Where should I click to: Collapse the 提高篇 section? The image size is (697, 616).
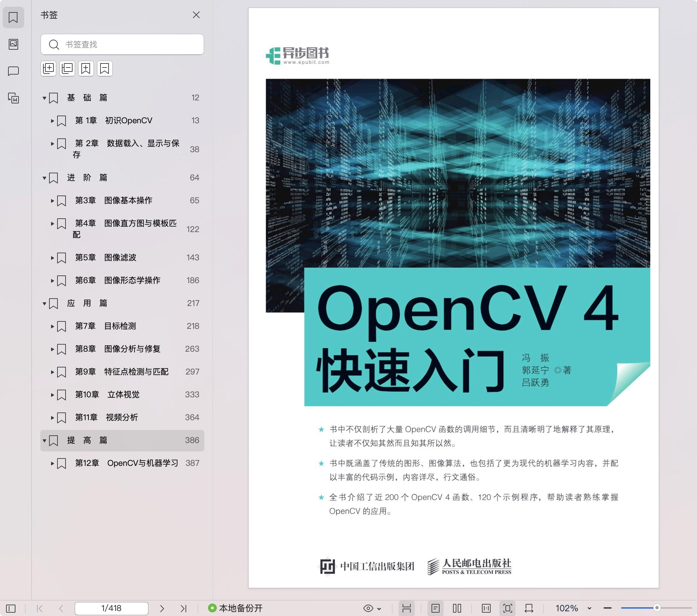pyautogui.click(x=44, y=440)
